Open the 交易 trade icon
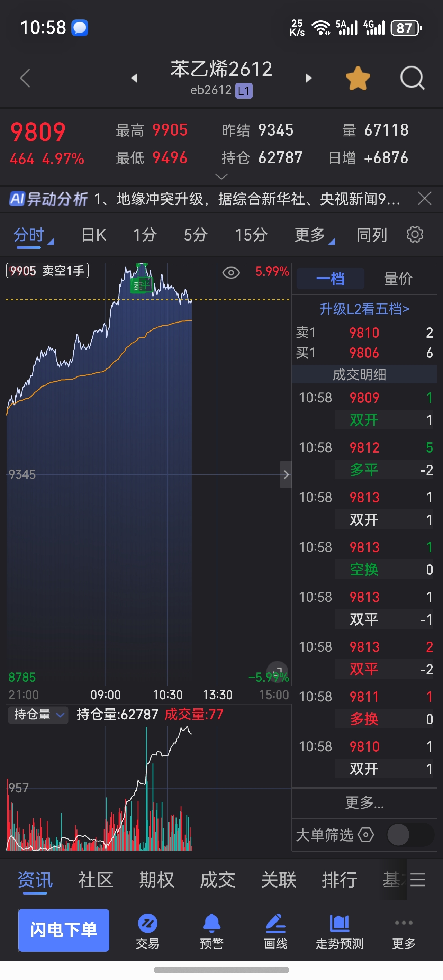The image size is (443, 980). tap(147, 931)
